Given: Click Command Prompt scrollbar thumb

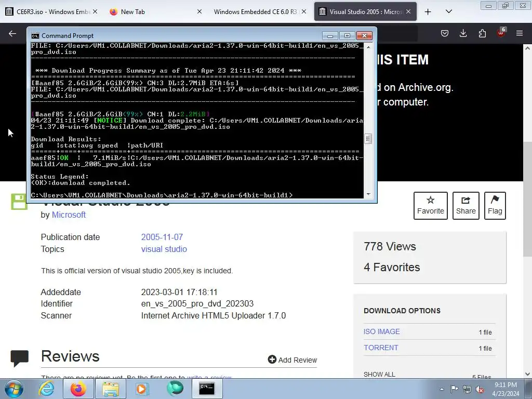Looking at the screenshot, I should pos(368,139).
